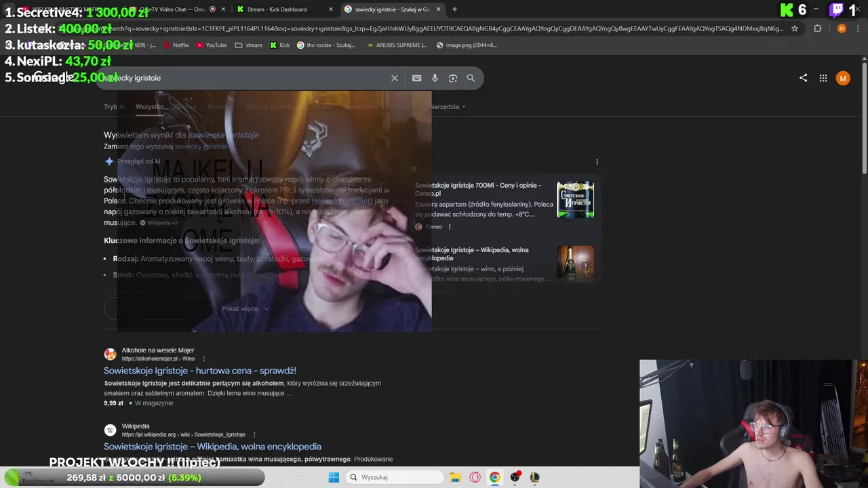Focus the Google search input field
This screenshot has width=868, height=488.
(x=244, y=78)
